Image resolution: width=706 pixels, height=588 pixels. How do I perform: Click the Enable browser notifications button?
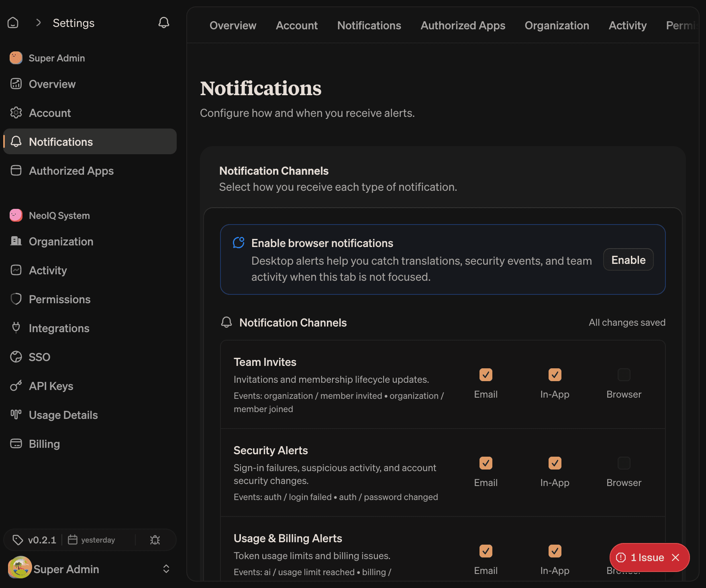tap(628, 260)
